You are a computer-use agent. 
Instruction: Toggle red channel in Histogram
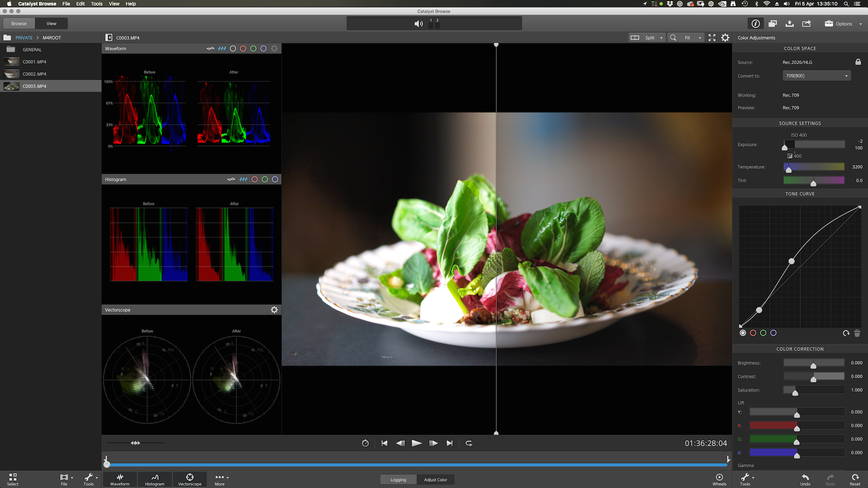[255, 179]
